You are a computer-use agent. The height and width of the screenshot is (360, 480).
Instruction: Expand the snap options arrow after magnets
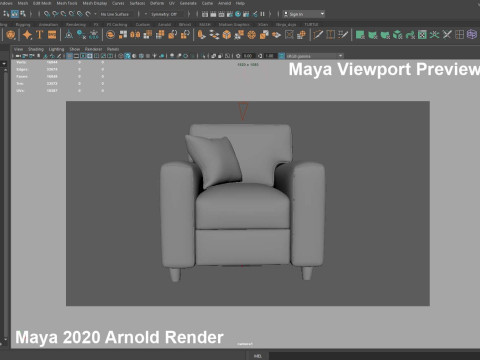click(x=95, y=14)
